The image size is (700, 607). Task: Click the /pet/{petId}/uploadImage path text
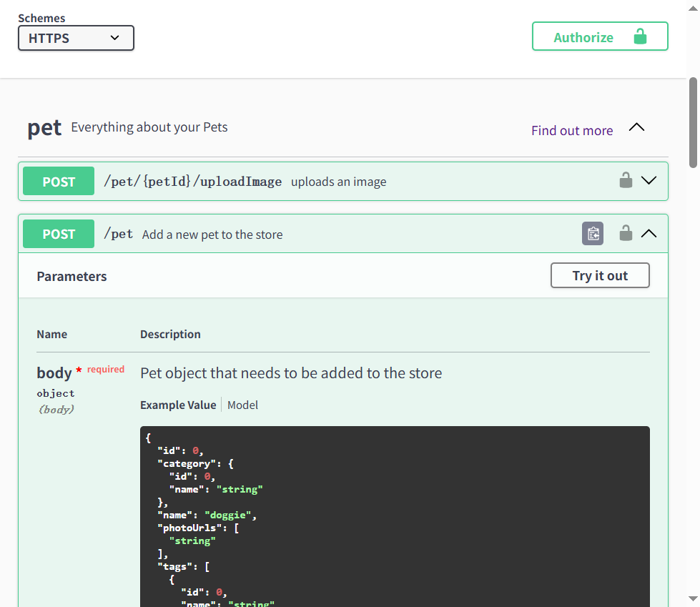point(192,182)
